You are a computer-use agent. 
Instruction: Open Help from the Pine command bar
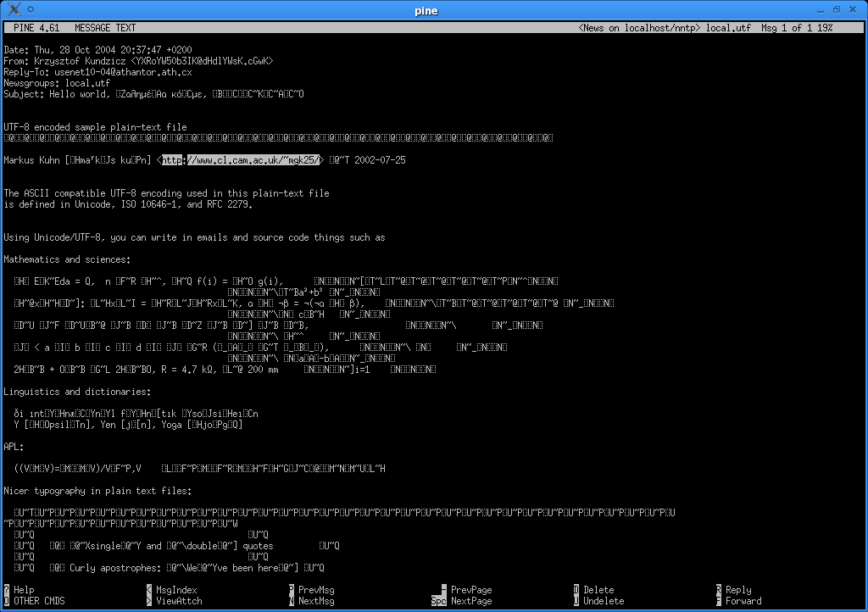(x=19, y=590)
